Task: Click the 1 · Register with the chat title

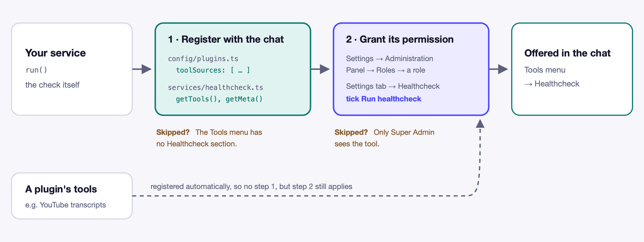Action: (226, 39)
